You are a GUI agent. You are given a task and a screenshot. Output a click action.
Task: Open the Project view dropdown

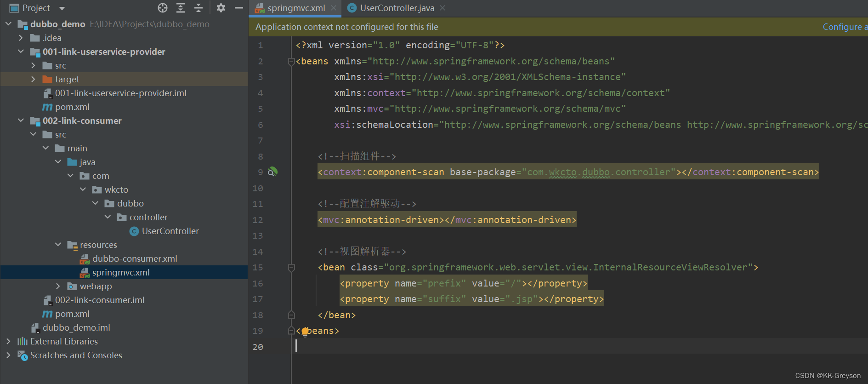click(62, 8)
